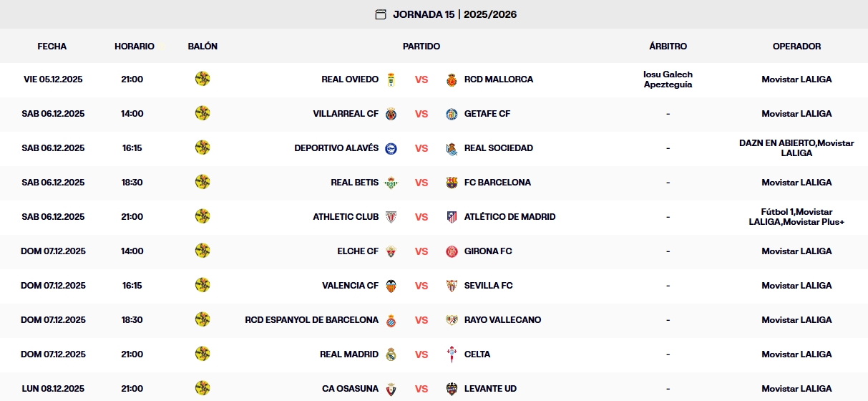Click the Real Sociedad crest icon
Viewport: 868px width, 401px height.
coord(452,148)
